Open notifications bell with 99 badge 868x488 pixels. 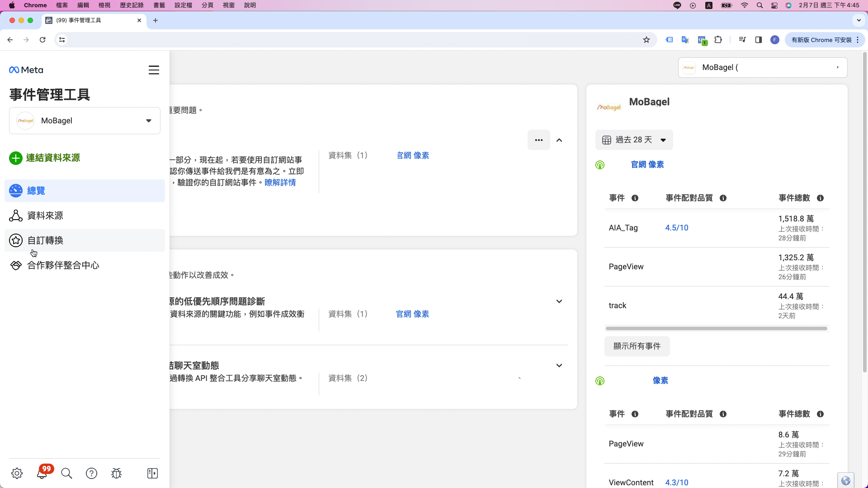click(x=42, y=473)
